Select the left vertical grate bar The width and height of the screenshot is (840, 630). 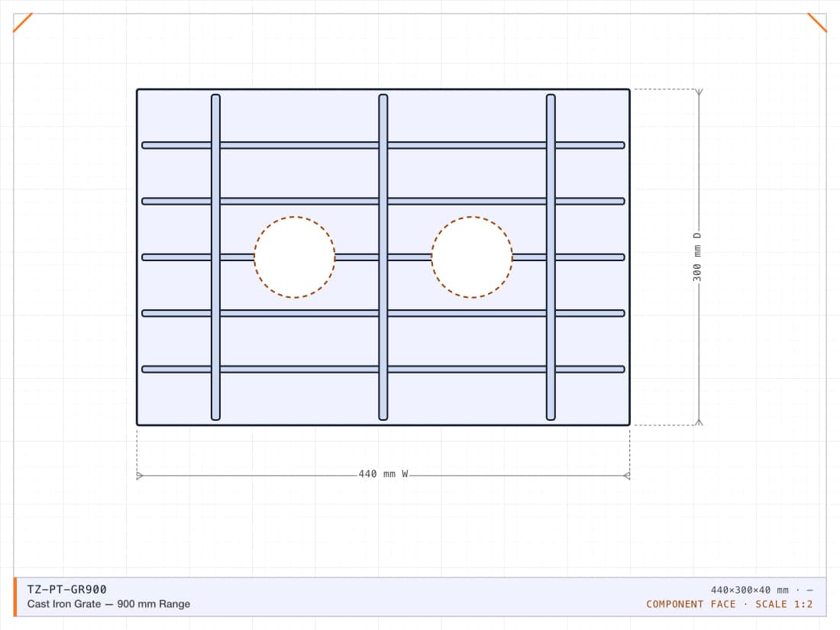(216, 257)
